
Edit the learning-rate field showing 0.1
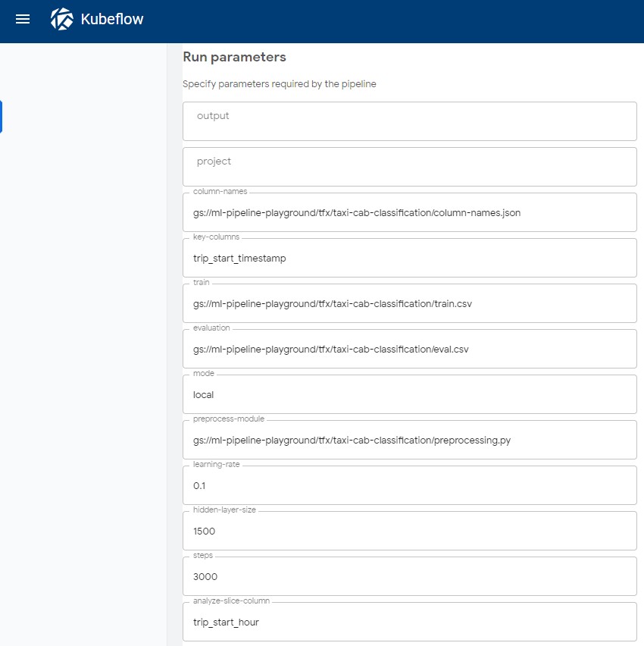[410, 485]
